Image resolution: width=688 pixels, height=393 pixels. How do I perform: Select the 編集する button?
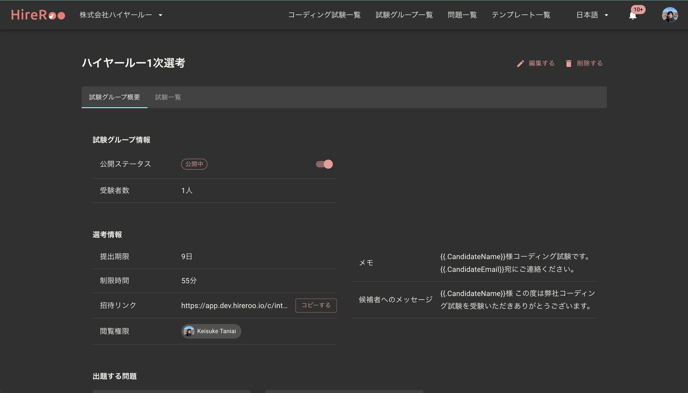[x=535, y=64]
